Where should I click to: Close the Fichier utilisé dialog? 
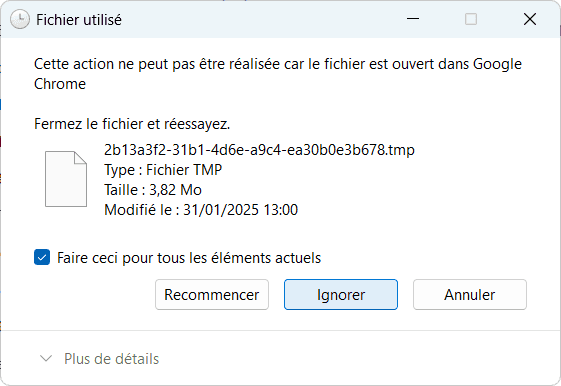coord(530,19)
